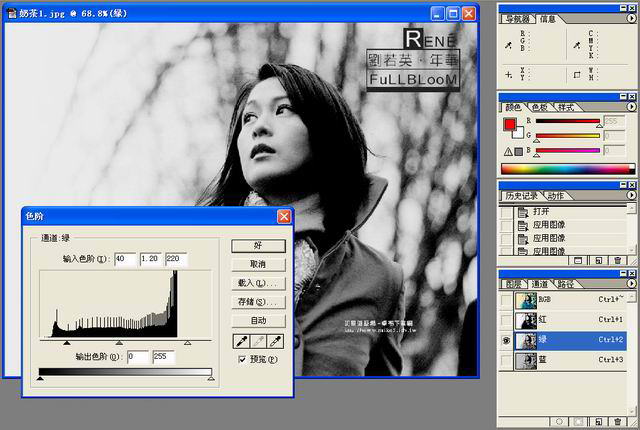Viewport: 640px width, 430px height.
Task: Click the new document from state icon
Action: click(581, 260)
